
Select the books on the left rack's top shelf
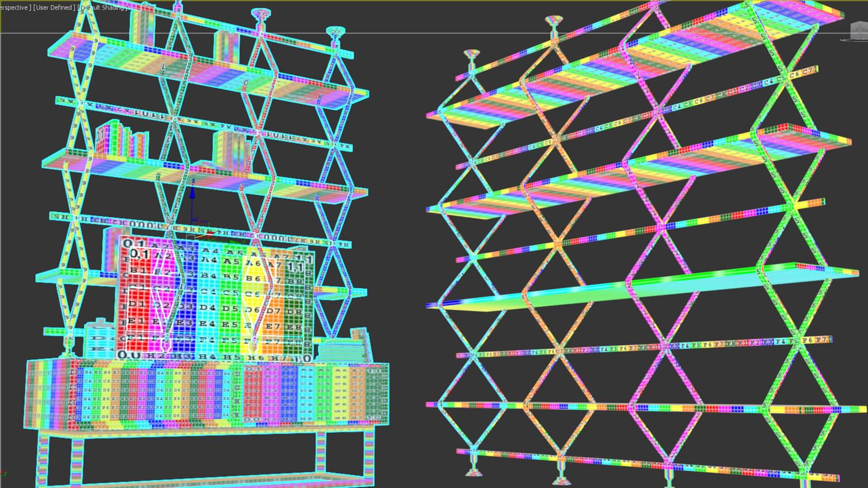click(142, 27)
